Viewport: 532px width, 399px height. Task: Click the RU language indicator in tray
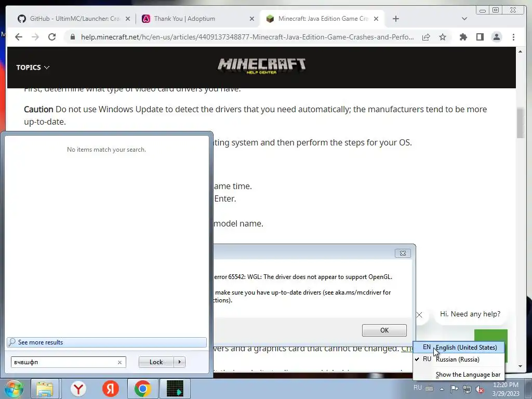418,388
